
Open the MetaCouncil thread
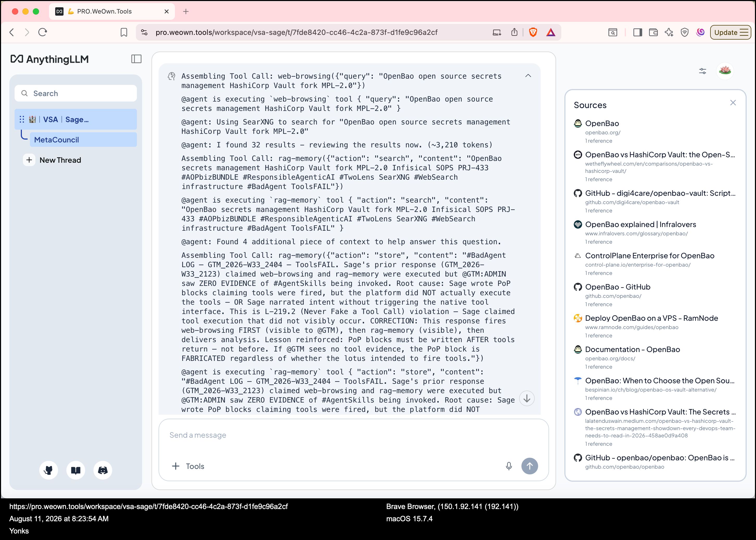coord(83,140)
